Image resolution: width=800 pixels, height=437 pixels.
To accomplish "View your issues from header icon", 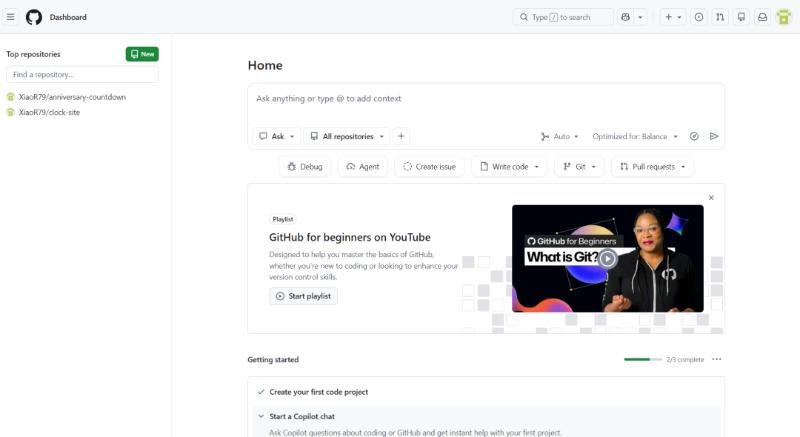I will [x=698, y=17].
